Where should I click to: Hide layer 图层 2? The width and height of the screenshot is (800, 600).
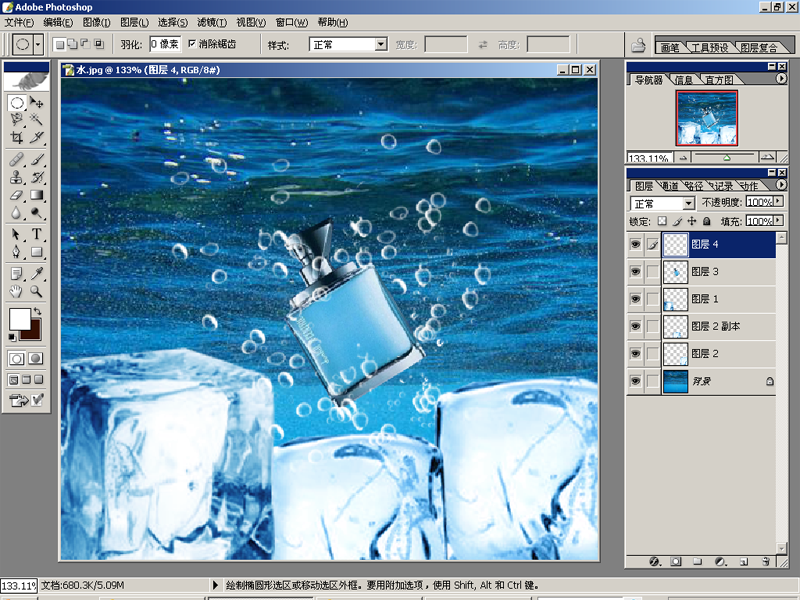point(635,353)
